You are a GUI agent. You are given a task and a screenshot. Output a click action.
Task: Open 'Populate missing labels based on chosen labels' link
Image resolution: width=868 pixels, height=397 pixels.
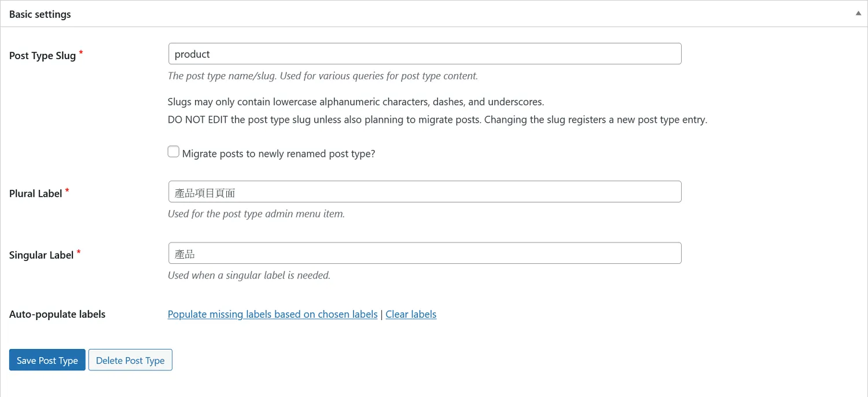(273, 314)
